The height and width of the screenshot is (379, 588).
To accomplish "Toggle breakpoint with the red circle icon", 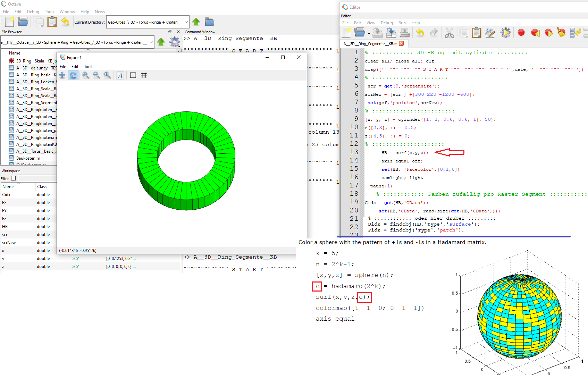I will click(521, 33).
